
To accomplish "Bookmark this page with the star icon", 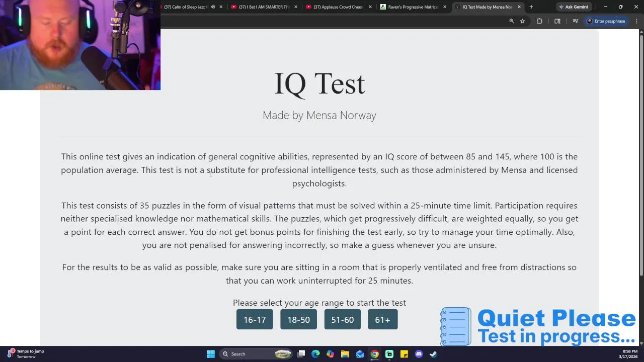I will 523,21.
